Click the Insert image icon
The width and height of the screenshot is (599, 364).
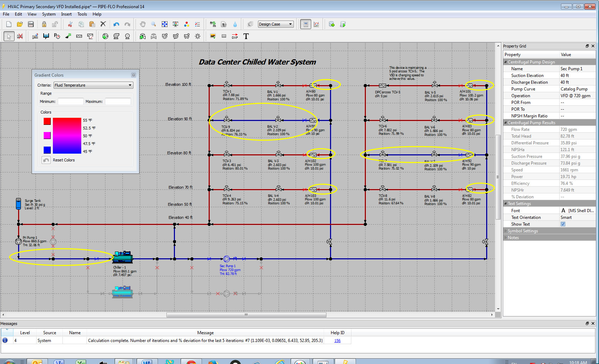213,36
